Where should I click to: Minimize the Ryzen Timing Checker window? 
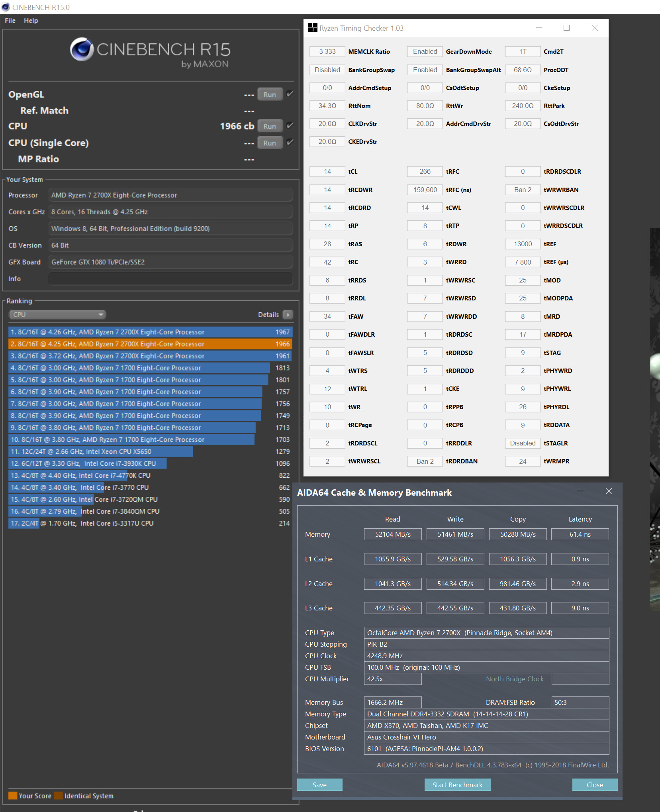pyautogui.click(x=539, y=28)
